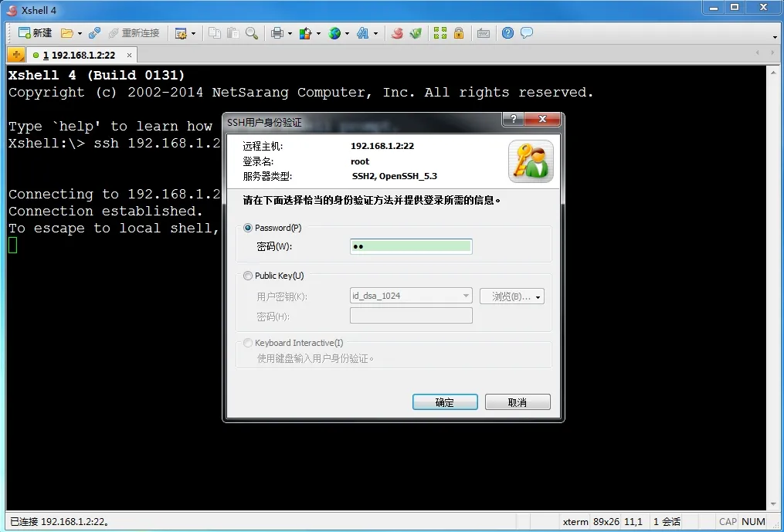Screen dimensions: 784x532
Task: Click the NUM indicator in status bar
Action: (x=753, y=521)
